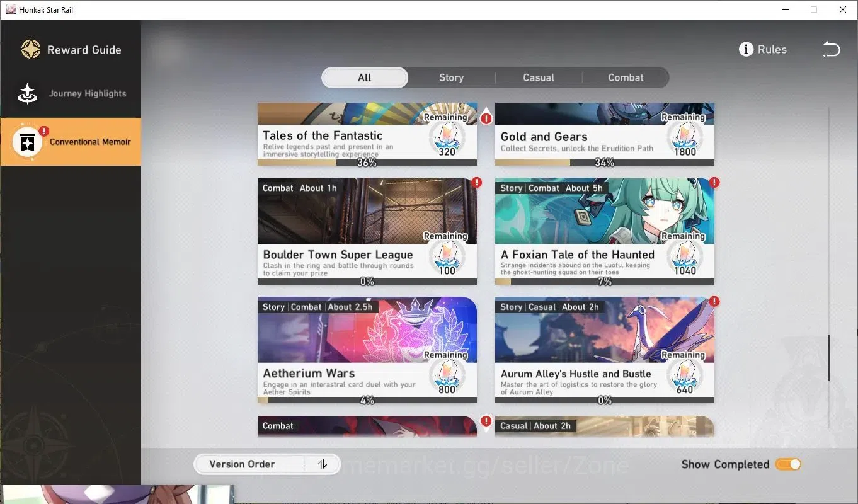Click the 'Story | Combat | About 2.5h' tag
858x504 pixels.
click(317, 307)
